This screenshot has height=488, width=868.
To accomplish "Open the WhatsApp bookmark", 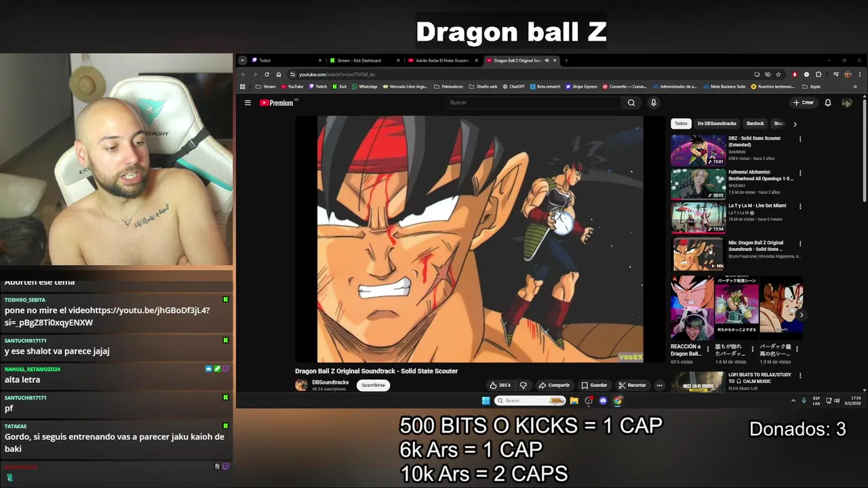I will (365, 87).
